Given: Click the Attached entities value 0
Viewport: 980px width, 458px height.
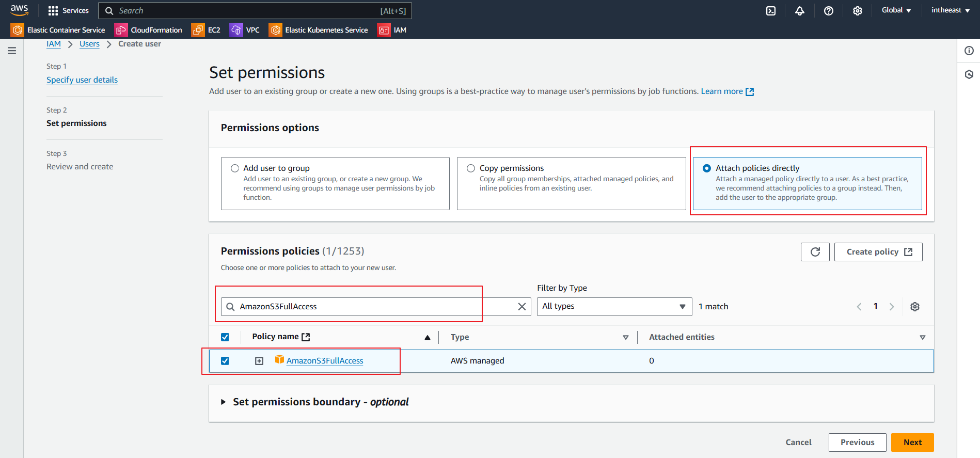Looking at the screenshot, I should (x=652, y=361).
